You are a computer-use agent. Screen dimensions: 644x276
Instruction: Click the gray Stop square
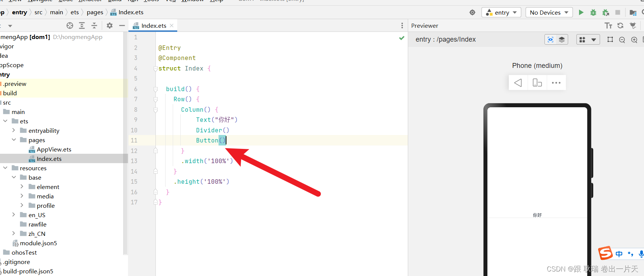click(x=618, y=12)
